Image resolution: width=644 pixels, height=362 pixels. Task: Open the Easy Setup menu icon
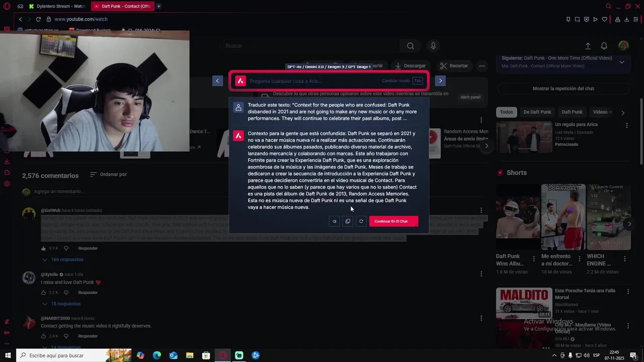[x=636, y=19]
